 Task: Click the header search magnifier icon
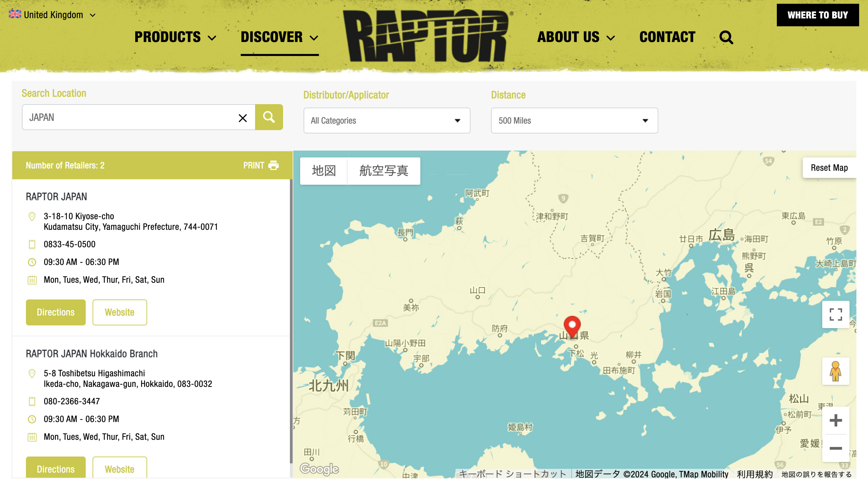pyautogui.click(x=726, y=38)
